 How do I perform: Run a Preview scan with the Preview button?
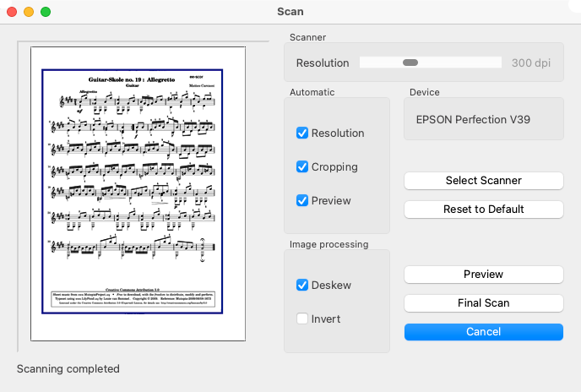[484, 275]
